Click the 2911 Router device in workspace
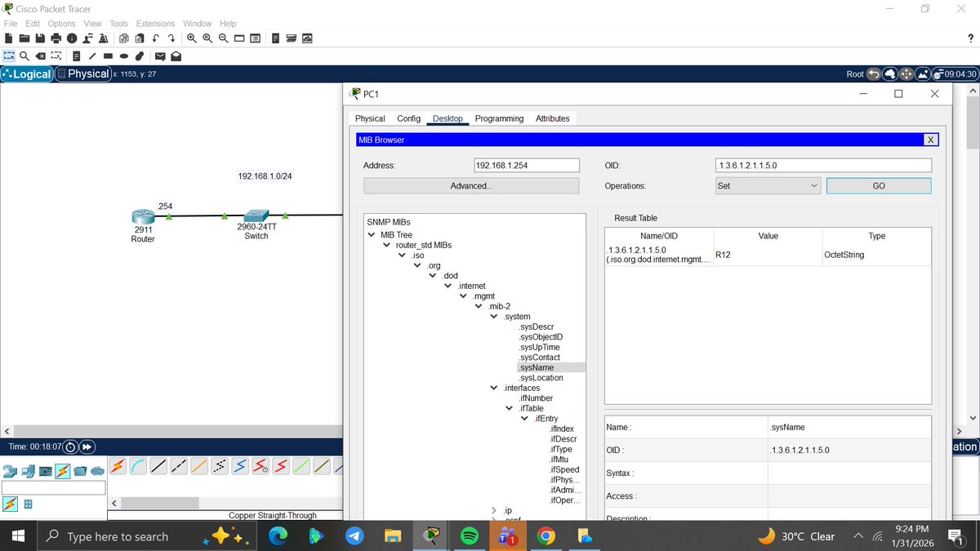The width and height of the screenshot is (980, 551). 143,217
